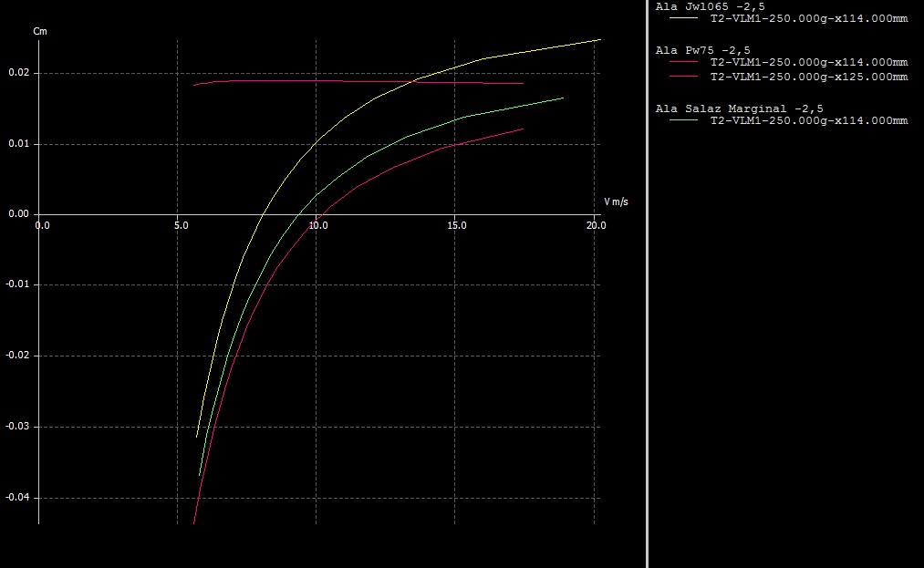Click the T2-VLM1 polar name under Ala Jw1065
The image size is (924, 568).
pos(808,18)
